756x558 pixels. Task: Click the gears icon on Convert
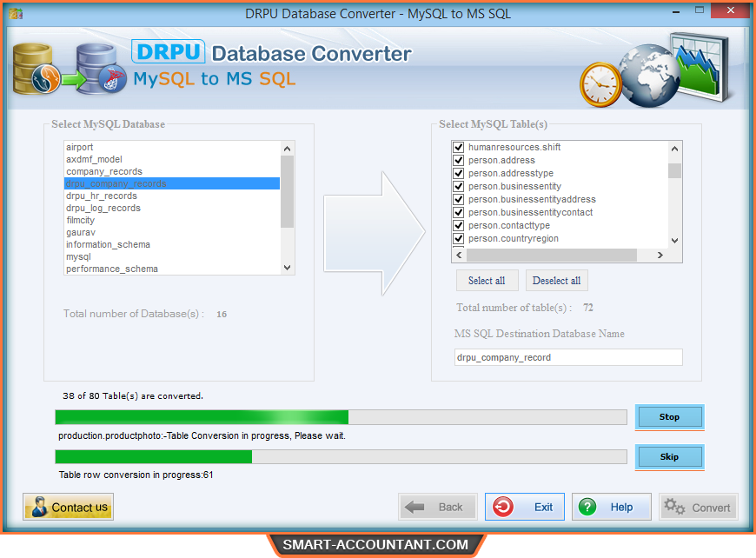coord(674,507)
